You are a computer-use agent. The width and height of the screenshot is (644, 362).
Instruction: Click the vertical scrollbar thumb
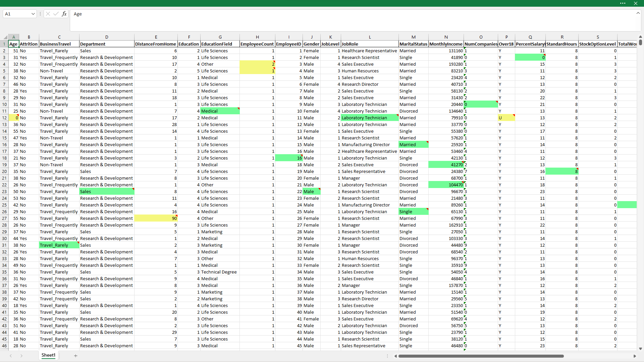coord(640,43)
